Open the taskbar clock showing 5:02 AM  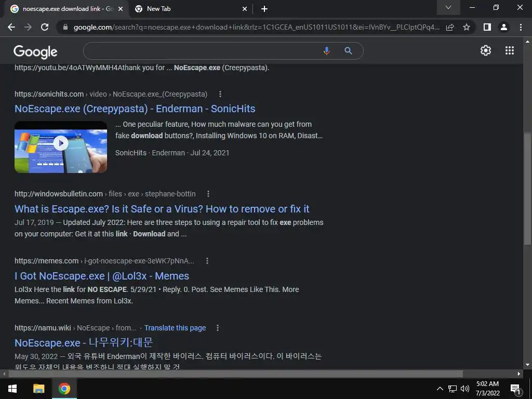tap(487, 389)
